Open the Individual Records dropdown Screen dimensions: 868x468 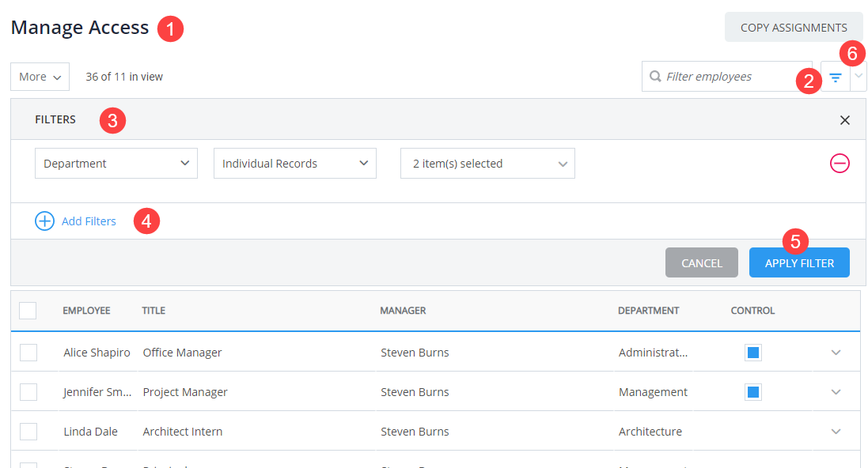294,163
